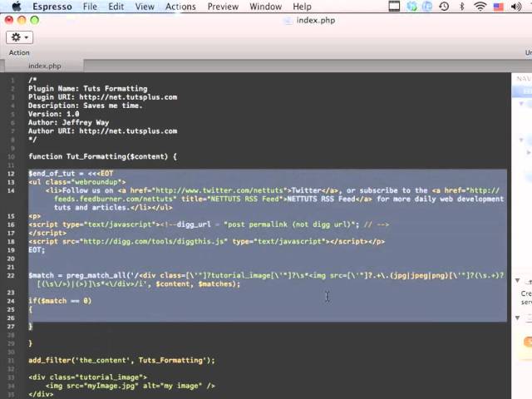This screenshot has width=532, height=399.
Task: Expand the right-pointing Navigator child triangle
Action: (x=528, y=152)
